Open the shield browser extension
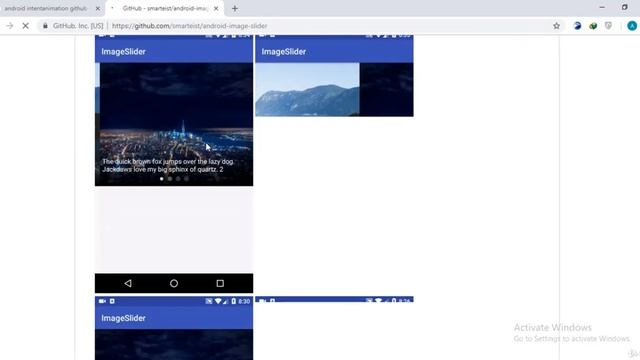 pos(608,26)
